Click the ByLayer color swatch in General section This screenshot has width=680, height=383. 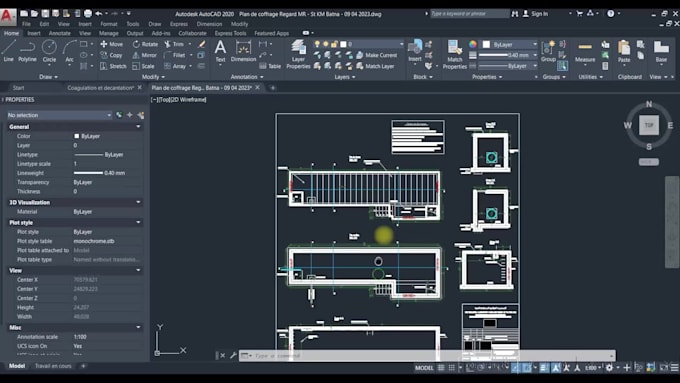[77, 136]
